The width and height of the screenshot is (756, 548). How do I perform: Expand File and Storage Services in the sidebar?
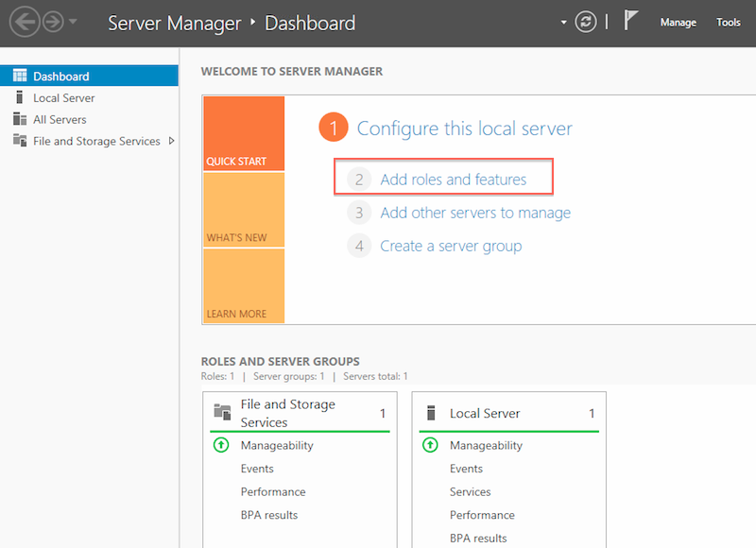(x=172, y=141)
